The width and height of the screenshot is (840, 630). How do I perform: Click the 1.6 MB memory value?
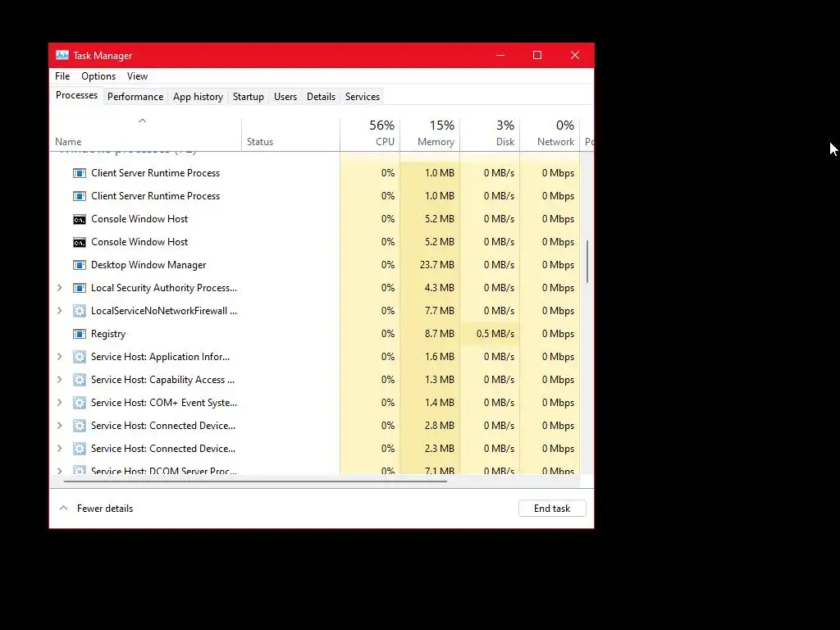pyautogui.click(x=440, y=357)
